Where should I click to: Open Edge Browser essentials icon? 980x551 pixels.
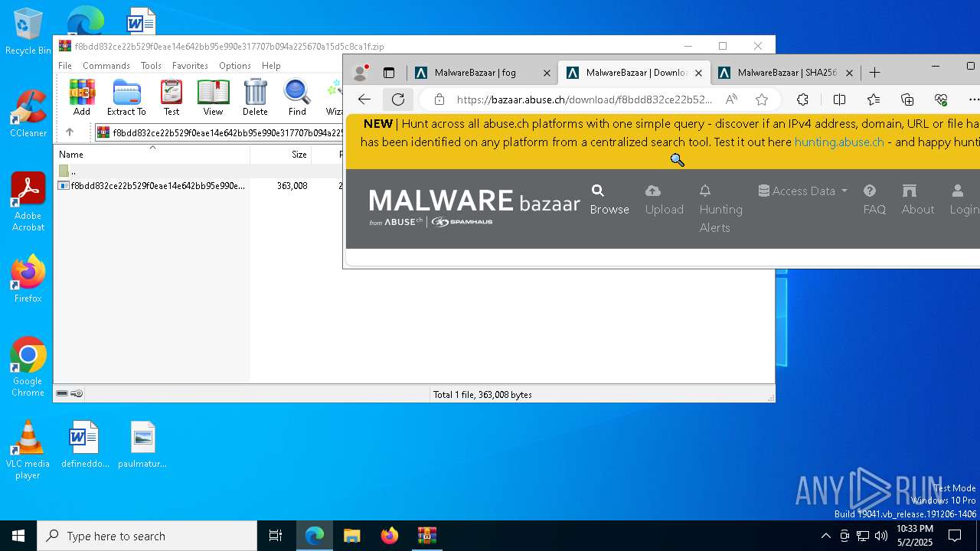(942, 99)
